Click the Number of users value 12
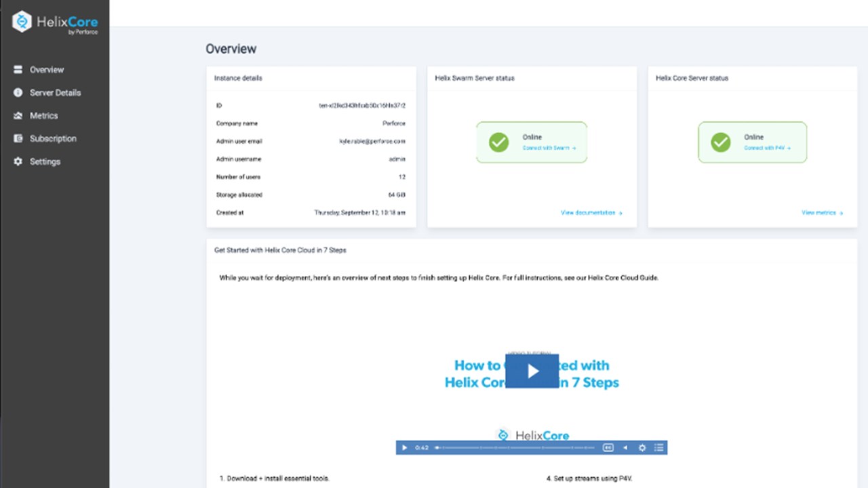Screen dimensions: 868x488 coord(402,177)
